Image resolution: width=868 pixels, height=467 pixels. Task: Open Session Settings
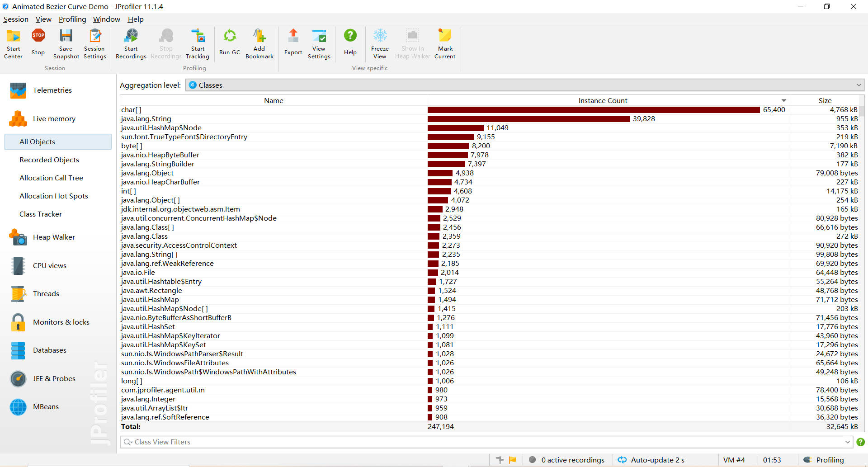tap(94, 44)
